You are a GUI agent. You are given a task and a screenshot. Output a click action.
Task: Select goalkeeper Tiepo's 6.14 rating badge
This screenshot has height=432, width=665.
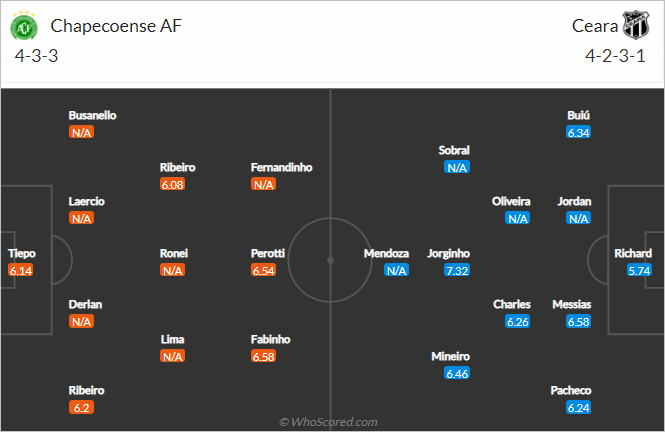pyautogui.click(x=20, y=270)
